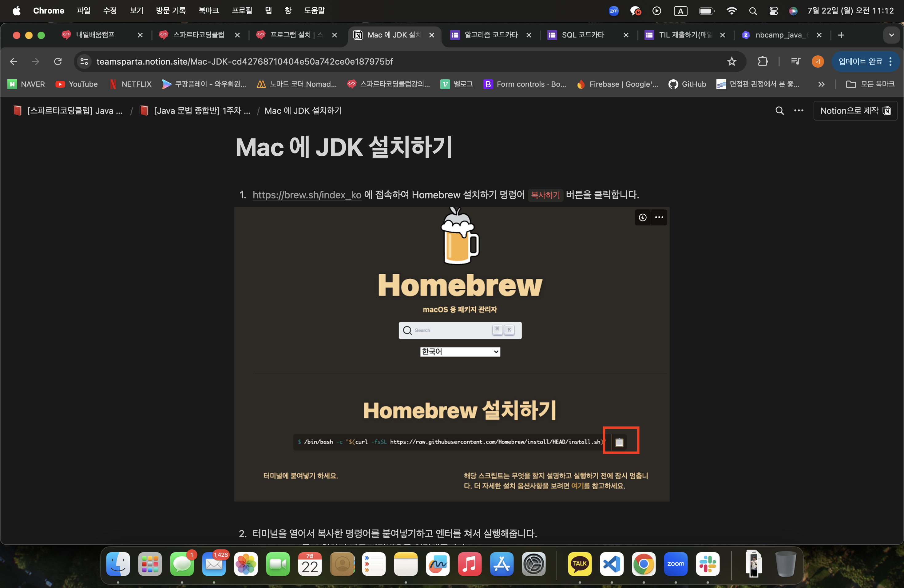Open the 북마크 menu
The height and width of the screenshot is (588, 904).
click(x=209, y=11)
